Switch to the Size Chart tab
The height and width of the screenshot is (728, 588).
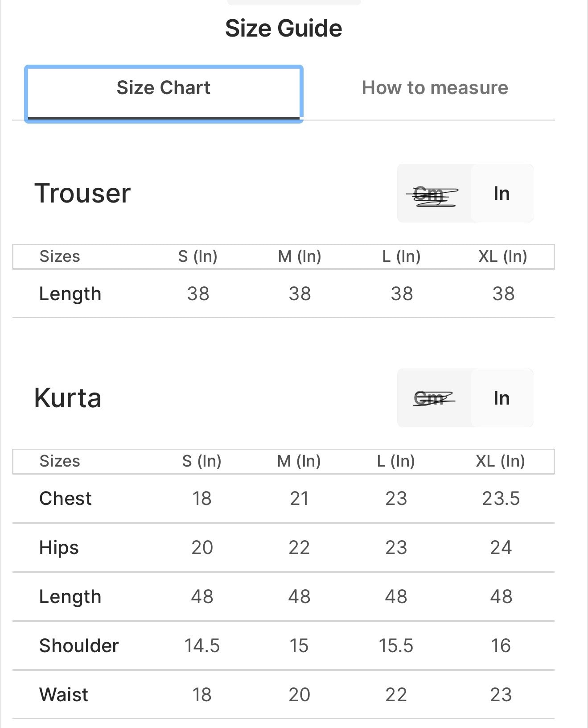coord(164,88)
